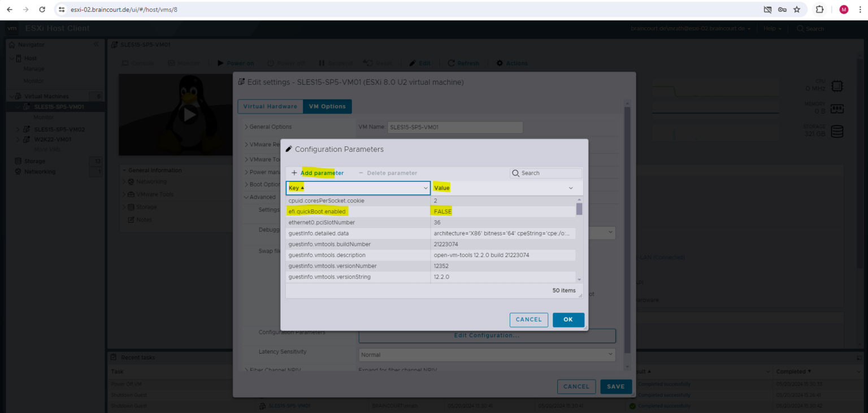Open the Help menu
Viewport: 868px width, 413px height.
[771, 28]
